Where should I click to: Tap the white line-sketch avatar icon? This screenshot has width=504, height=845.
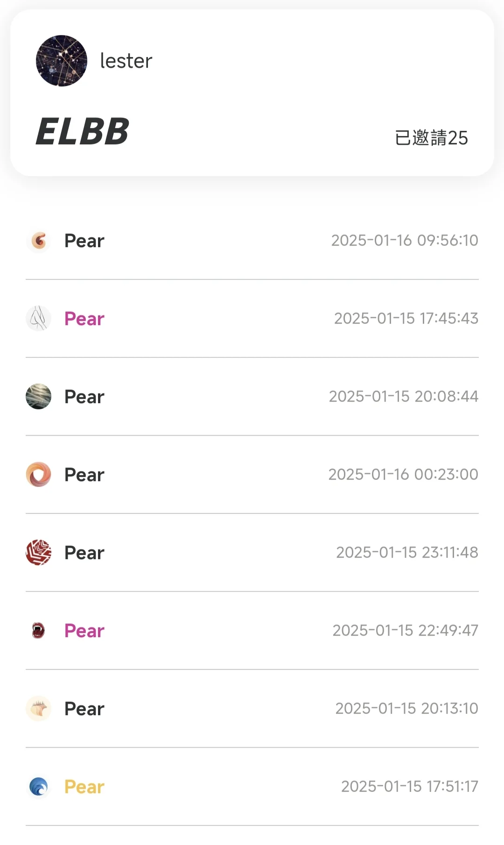(38, 319)
